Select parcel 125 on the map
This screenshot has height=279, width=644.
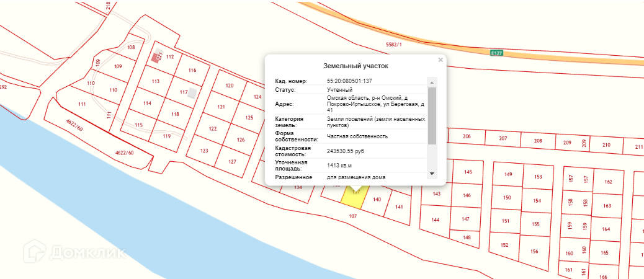coord(249,118)
